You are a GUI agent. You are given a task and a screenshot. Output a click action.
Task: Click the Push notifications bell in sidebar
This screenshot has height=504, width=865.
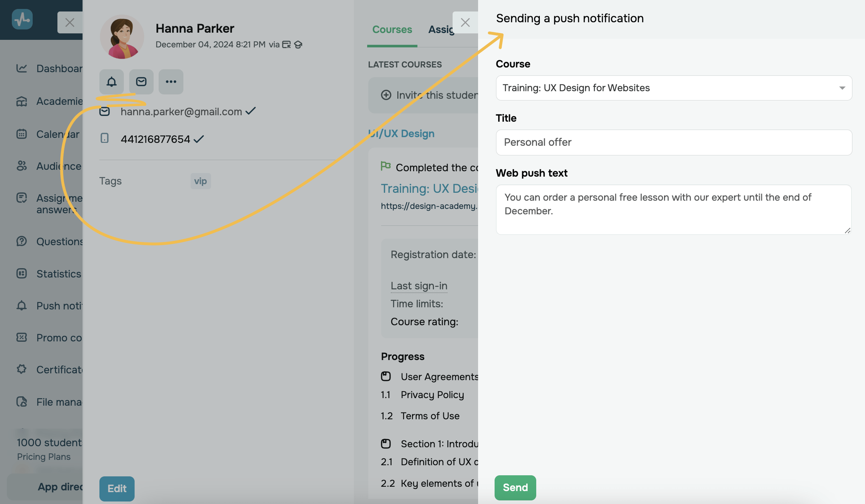[22, 305]
